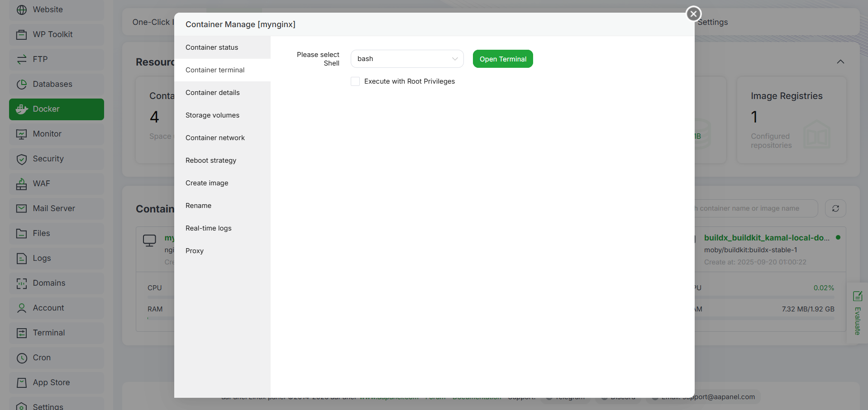868x410 pixels.
Task: Open the shell selection dropdown showing bash
Action: tap(407, 59)
